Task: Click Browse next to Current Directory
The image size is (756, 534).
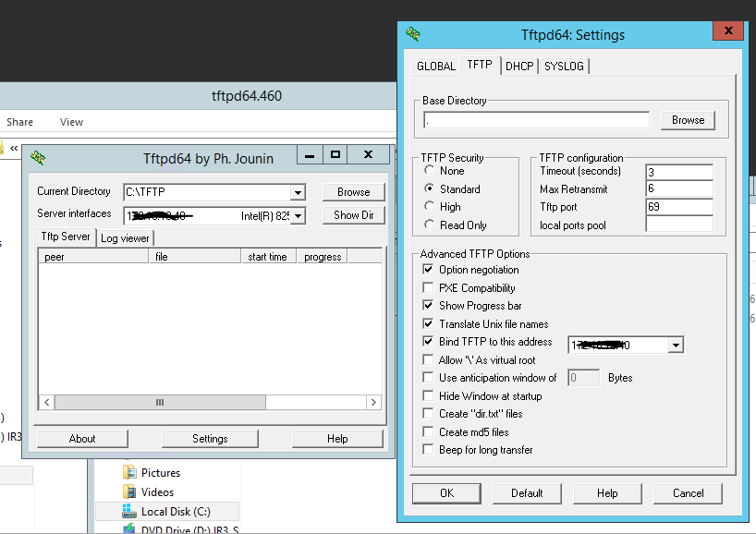Action: (x=353, y=192)
